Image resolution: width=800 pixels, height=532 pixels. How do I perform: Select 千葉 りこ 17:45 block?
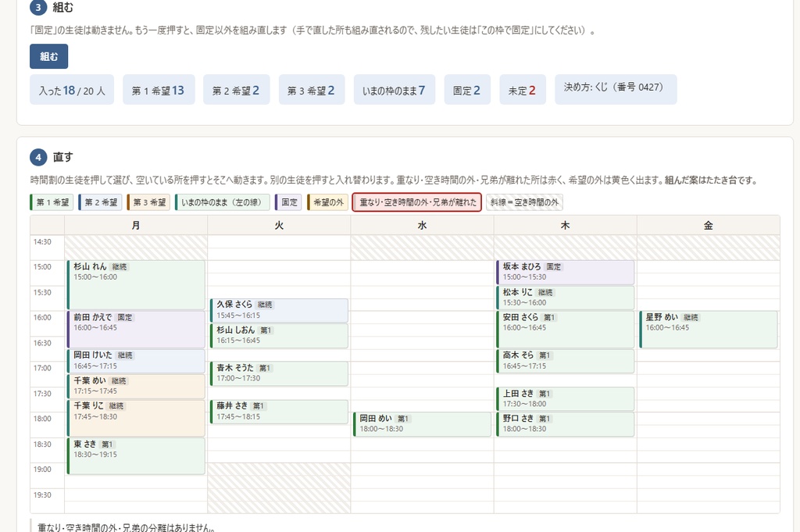[136, 418]
